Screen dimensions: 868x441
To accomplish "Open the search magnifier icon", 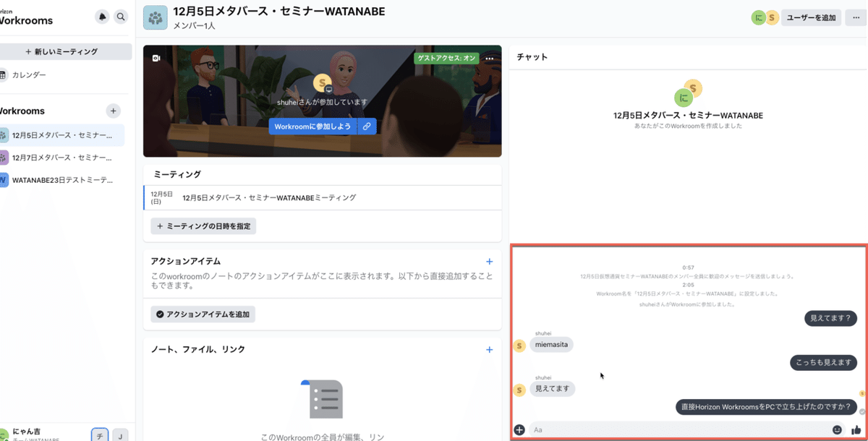I will coord(121,16).
